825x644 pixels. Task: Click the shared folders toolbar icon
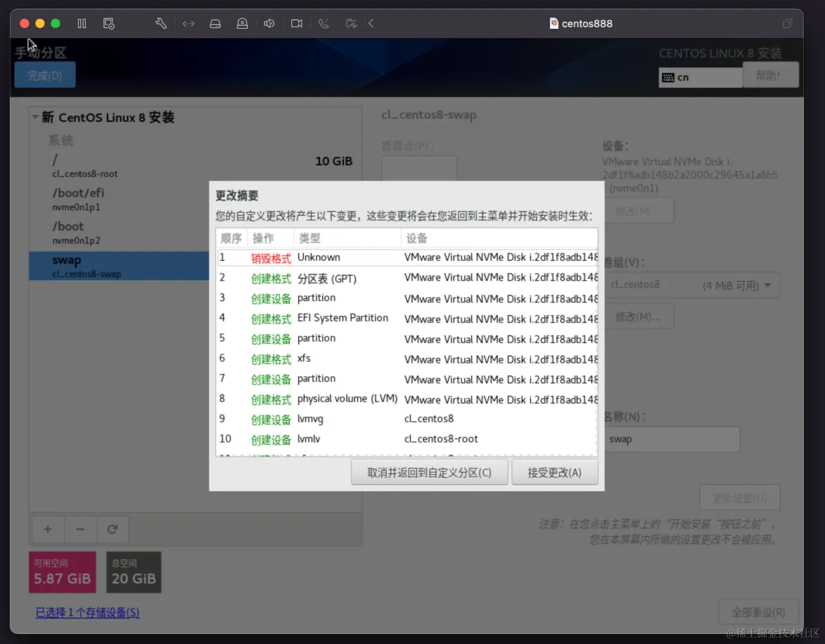tap(351, 24)
